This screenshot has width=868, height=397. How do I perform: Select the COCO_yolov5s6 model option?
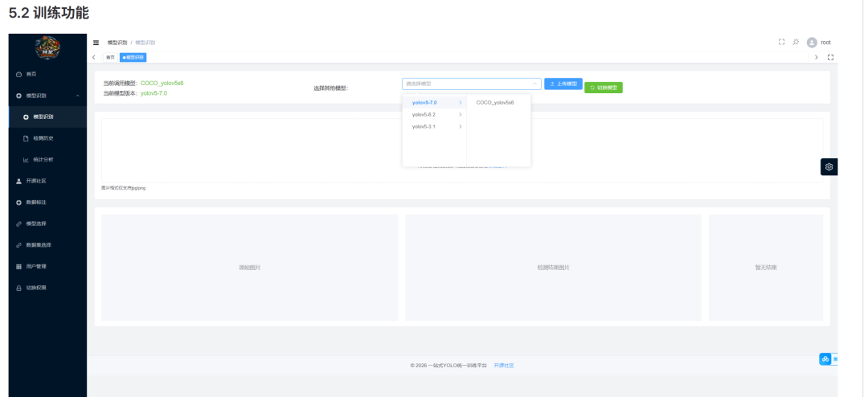[x=499, y=102]
